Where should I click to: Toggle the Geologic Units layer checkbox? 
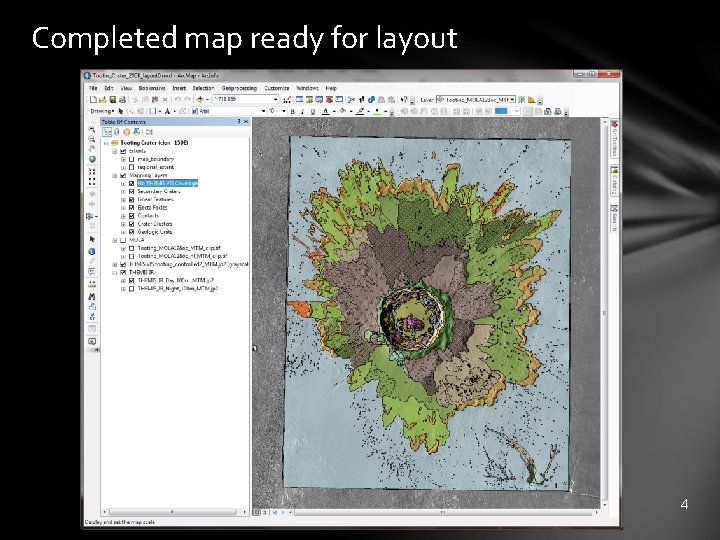(131, 232)
